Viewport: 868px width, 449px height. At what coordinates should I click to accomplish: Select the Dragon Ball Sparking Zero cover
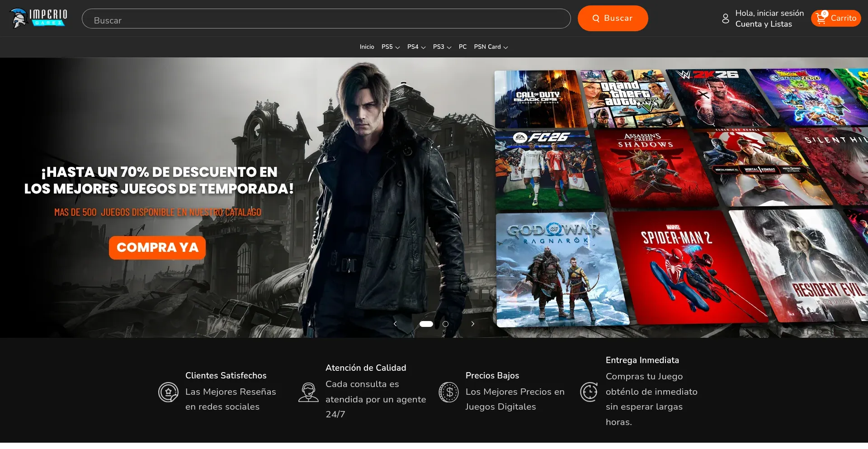pyautogui.click(x=809, y=97)
